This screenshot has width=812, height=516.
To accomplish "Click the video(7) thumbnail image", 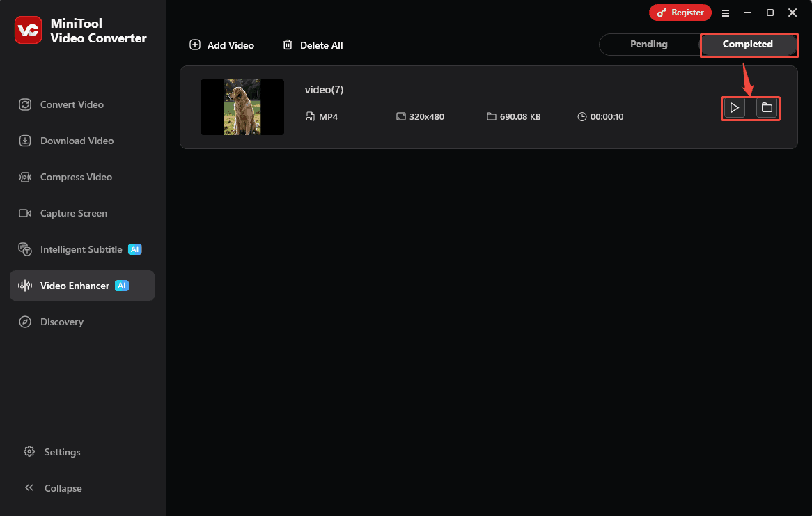I will (x=242, y=107).
